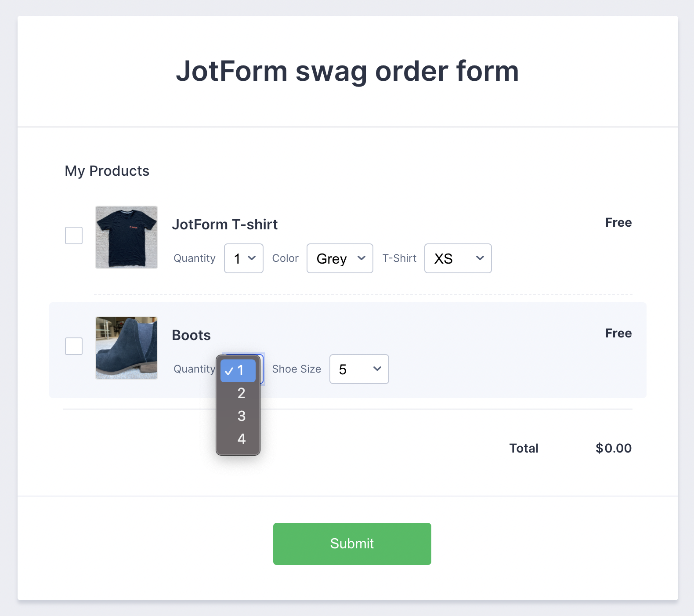The width and height of the screenshot is (694, 616).
Task: Click the Shoe Size field label
Action: (296, 369)
